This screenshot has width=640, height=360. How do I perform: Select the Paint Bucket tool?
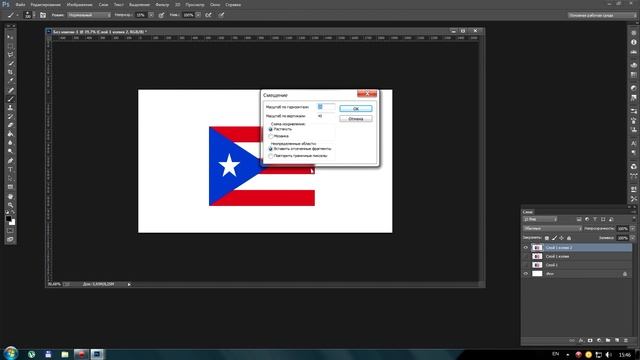(11, 134)
